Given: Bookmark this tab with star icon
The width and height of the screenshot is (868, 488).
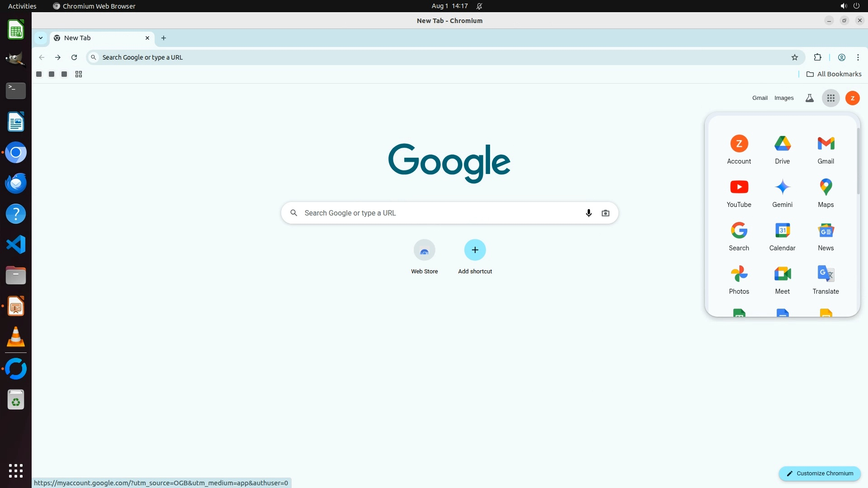Looking at the screenshot, I should tap(794, 57).
